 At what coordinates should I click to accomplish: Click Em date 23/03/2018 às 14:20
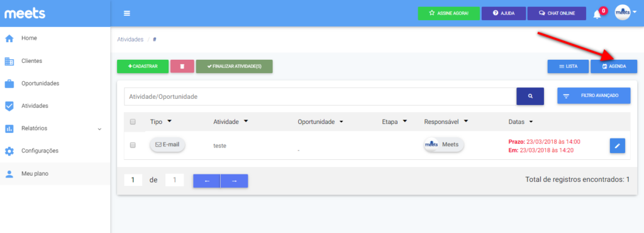point(541,150)
